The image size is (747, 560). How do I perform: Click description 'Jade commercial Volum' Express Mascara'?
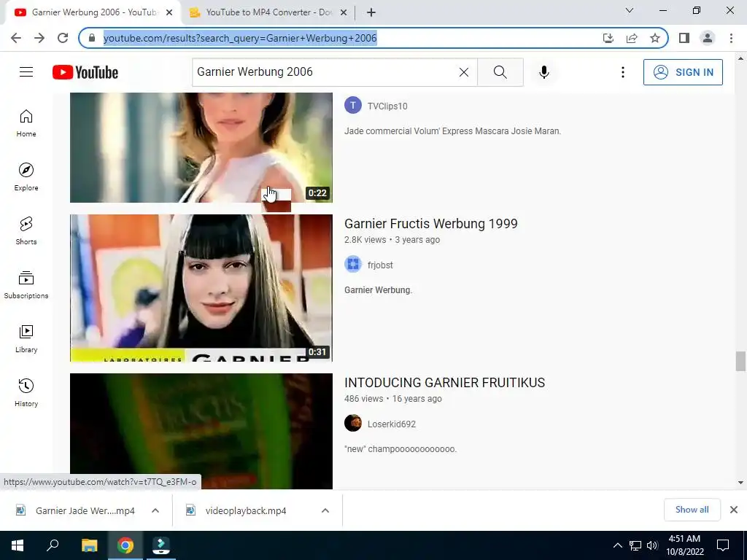(452, 131)
